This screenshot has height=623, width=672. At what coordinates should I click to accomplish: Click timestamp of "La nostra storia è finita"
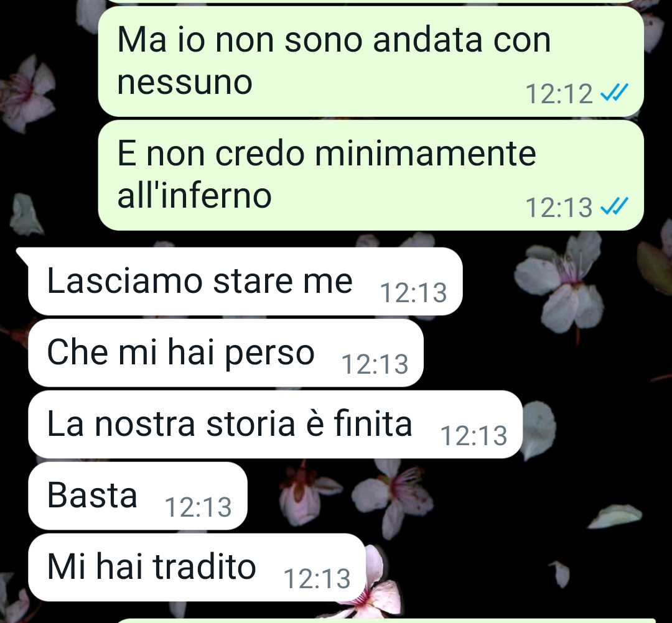[474, 436]
